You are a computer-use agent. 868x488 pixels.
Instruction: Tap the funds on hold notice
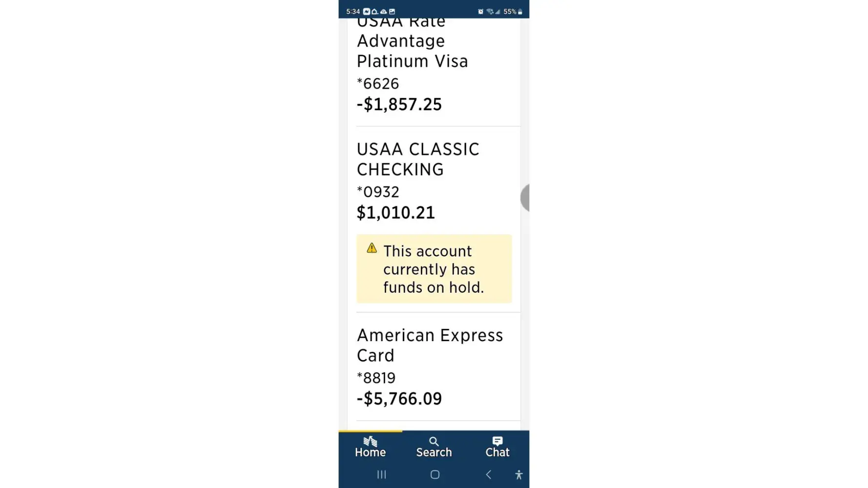coord(434,269)
